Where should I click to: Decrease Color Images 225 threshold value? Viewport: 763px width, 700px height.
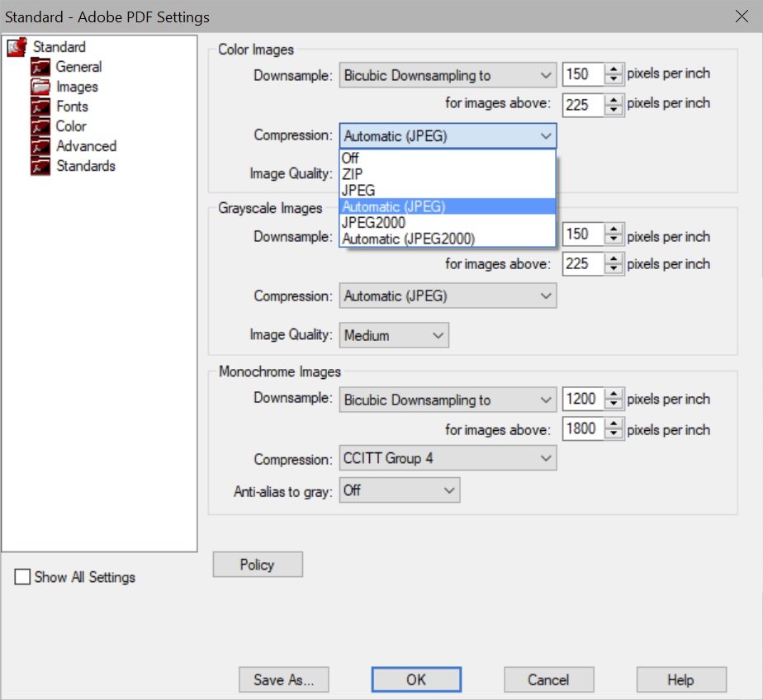click(x=614, y=110)
